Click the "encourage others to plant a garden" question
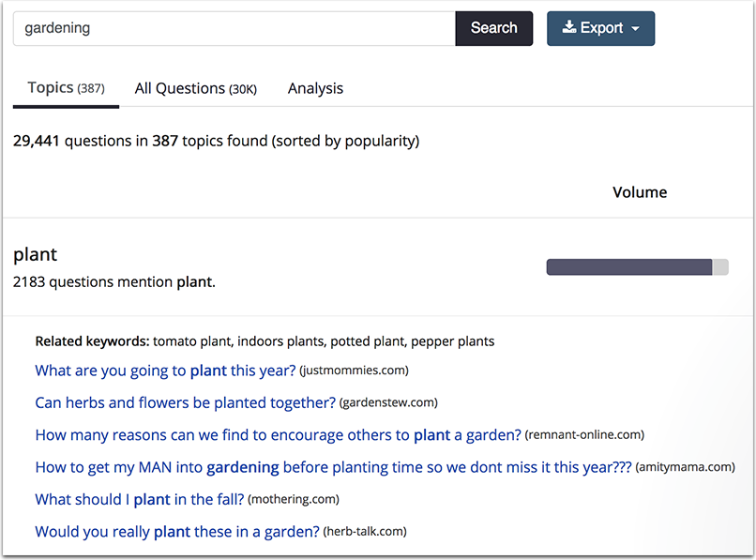756x560 pixels. tap(278, 435)
